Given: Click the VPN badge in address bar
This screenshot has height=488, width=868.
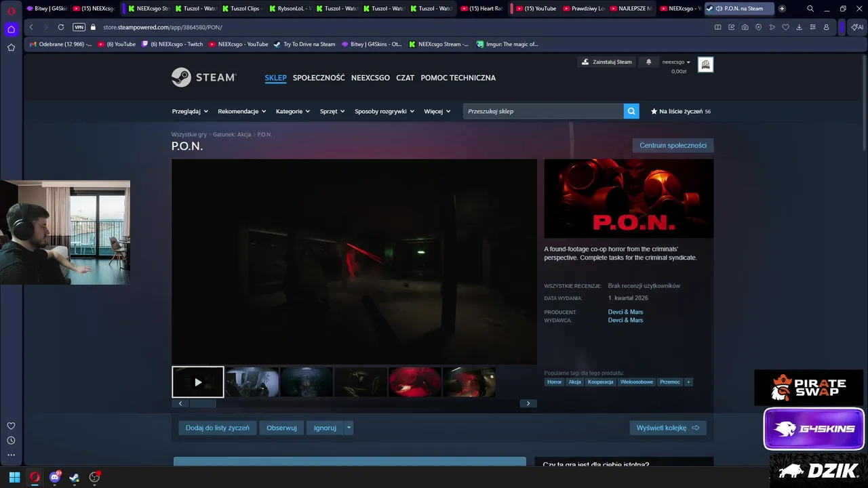Looking at the screenshot, I should [79, 27].
